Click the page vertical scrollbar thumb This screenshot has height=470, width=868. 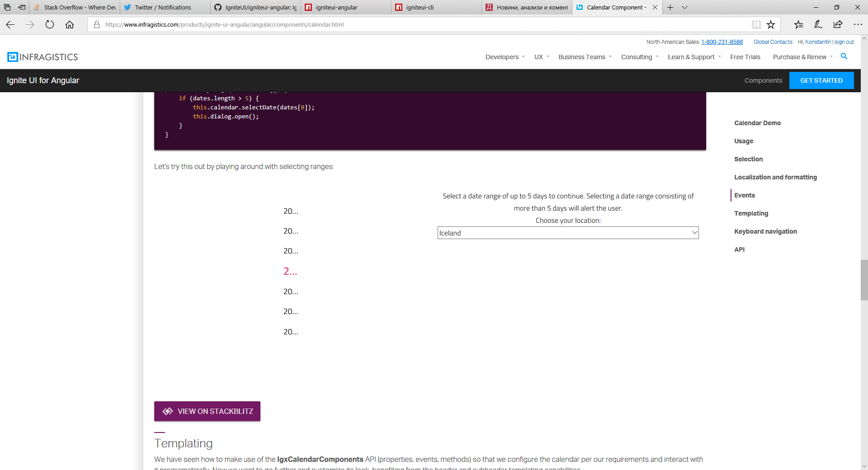(x=864, y=280)
